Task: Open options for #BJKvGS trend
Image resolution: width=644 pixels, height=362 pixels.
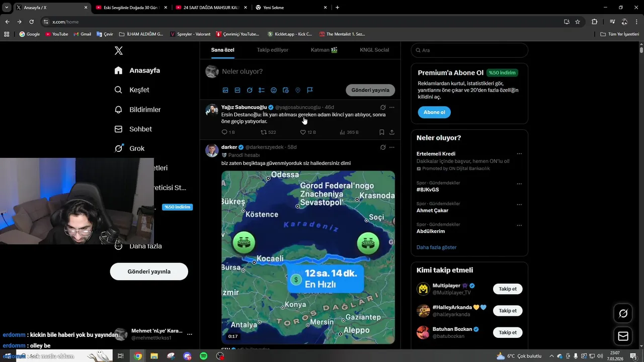Action: coord(519,184)
